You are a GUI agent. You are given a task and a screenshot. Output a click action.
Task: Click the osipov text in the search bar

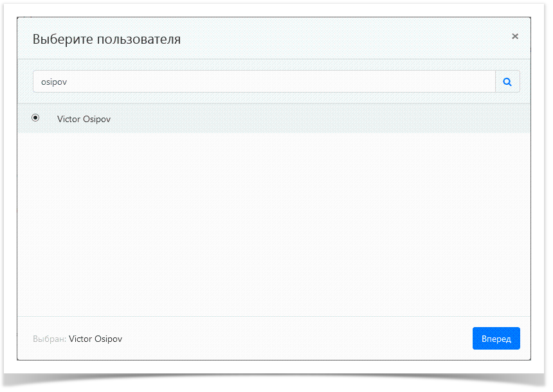pyautogui.click(x=54, y=82)
